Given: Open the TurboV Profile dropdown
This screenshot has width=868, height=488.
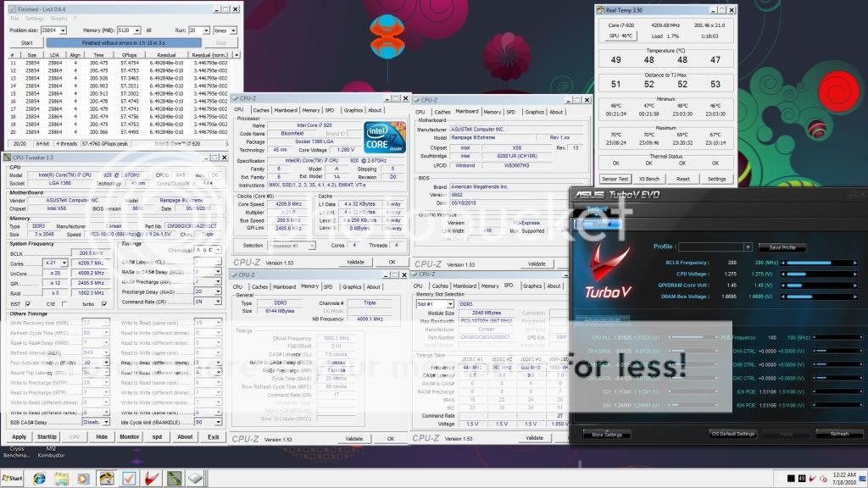Looking at the screenshot, I should [x=747, y=247].
